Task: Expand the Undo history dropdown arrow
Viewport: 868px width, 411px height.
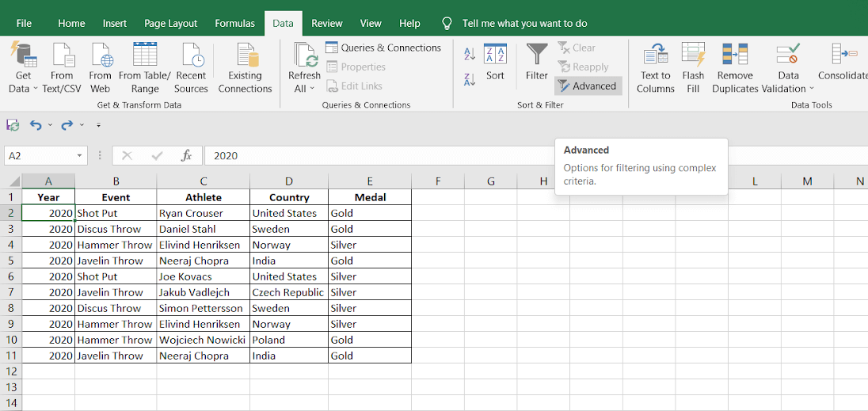Action: (x=50, y=125)
